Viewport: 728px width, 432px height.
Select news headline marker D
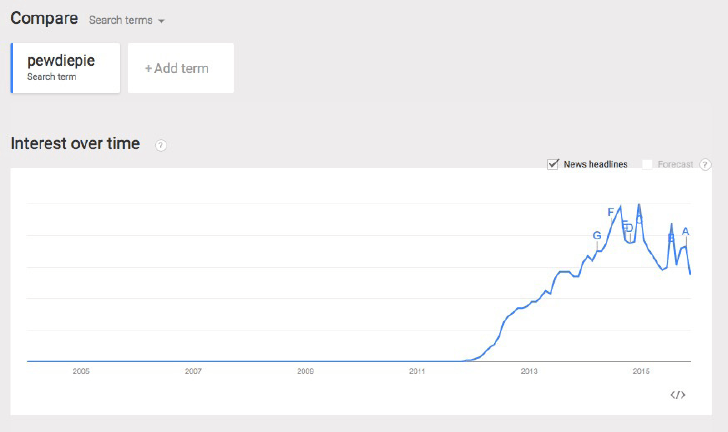click(x=629, y=228)
